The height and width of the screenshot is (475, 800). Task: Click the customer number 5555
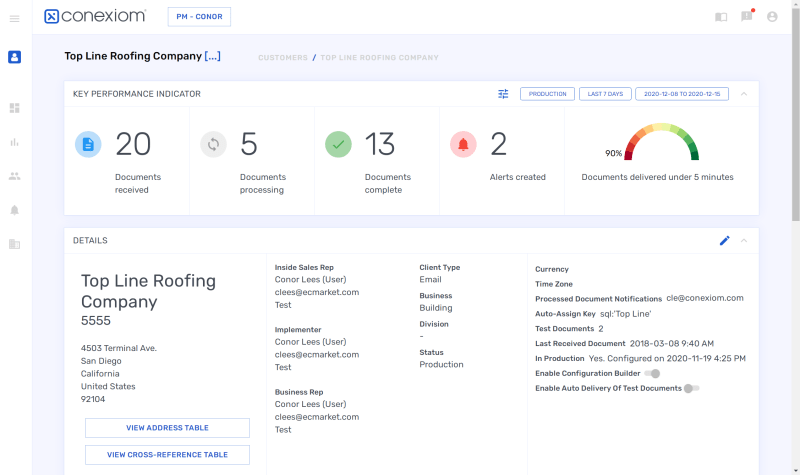(96, 320)
